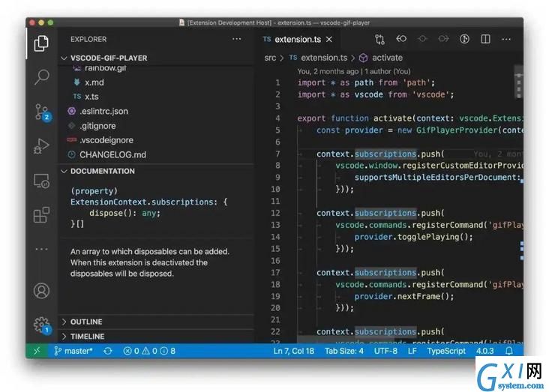Show additional views ellipsis in activity bar
Image resolution: width=549 pixels, height=392 pixels.
point(41,249)
